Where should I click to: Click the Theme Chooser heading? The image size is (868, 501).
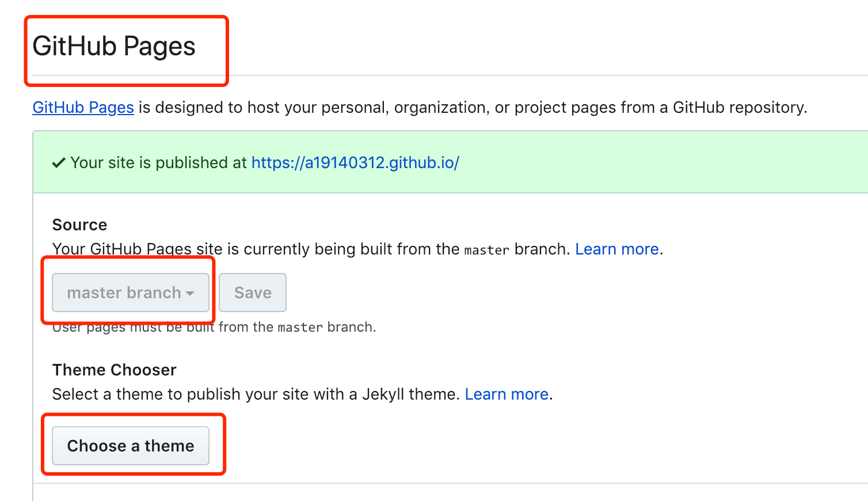click(114, 370)
